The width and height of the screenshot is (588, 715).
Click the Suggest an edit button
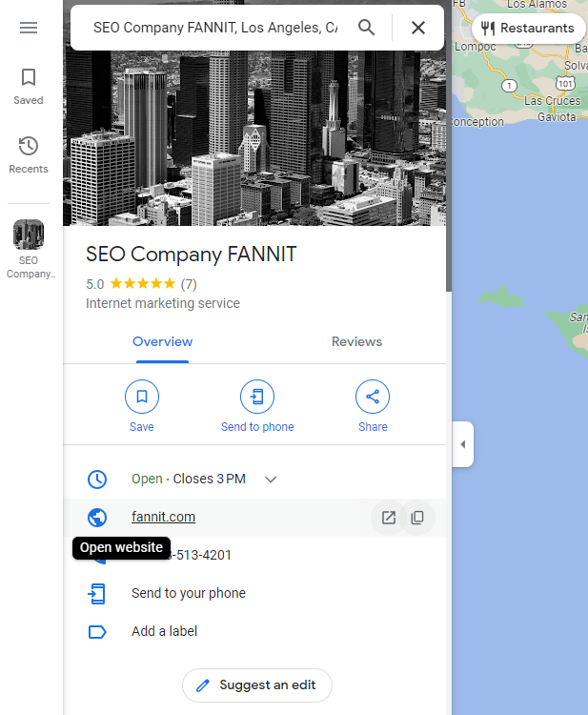(256, 685)
